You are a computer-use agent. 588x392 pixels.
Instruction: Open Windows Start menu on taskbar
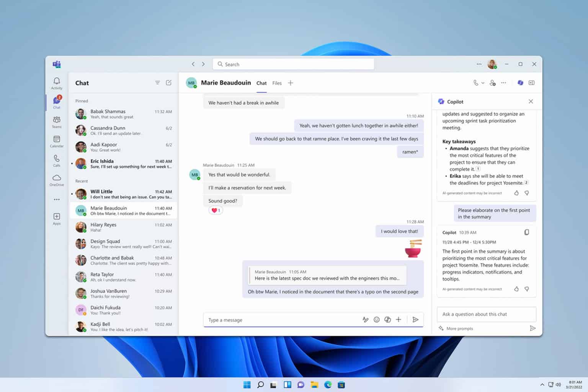click(247, 384)
